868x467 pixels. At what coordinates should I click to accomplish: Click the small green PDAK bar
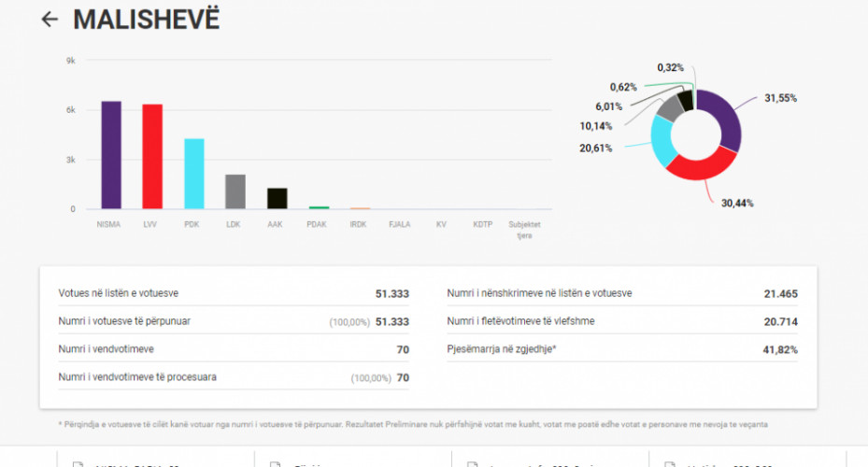[319, 207]
